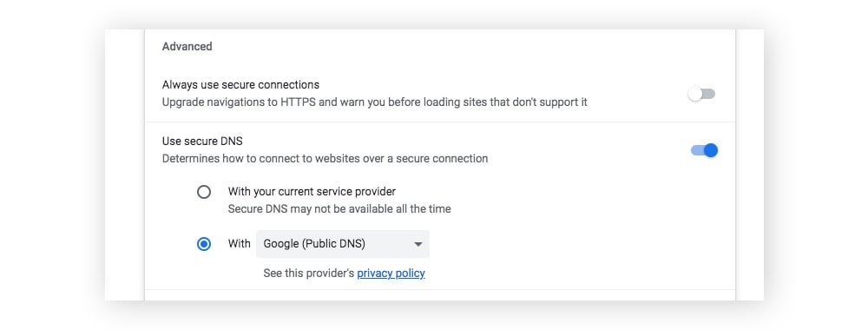868x330 pixels.
Task: Click the dropdown arrow in the DNS provider selector
Action: (x=418, y=244)
